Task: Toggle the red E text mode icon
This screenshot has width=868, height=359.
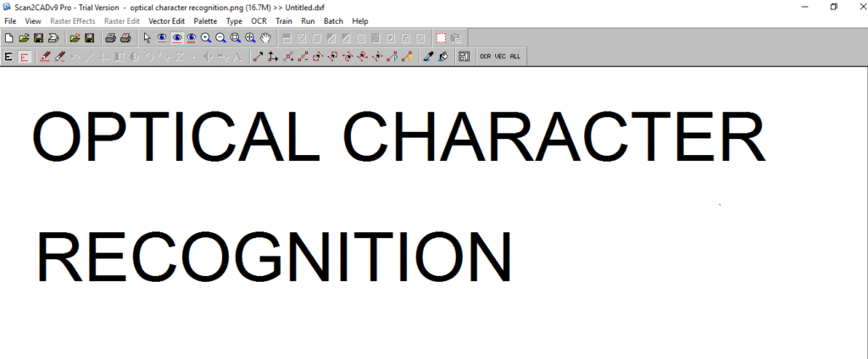Action: (x=24, y=57)
